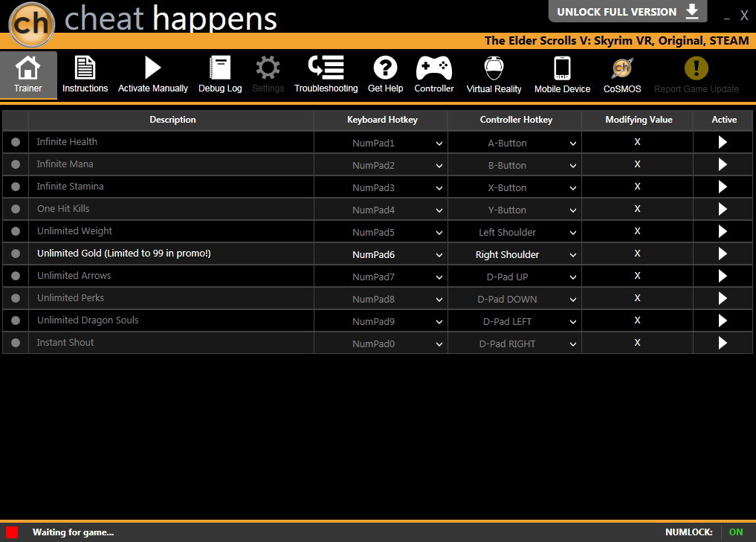Open the Troubleshooting icon
This screenshot has width=756, height=542.
coord(326,68)
